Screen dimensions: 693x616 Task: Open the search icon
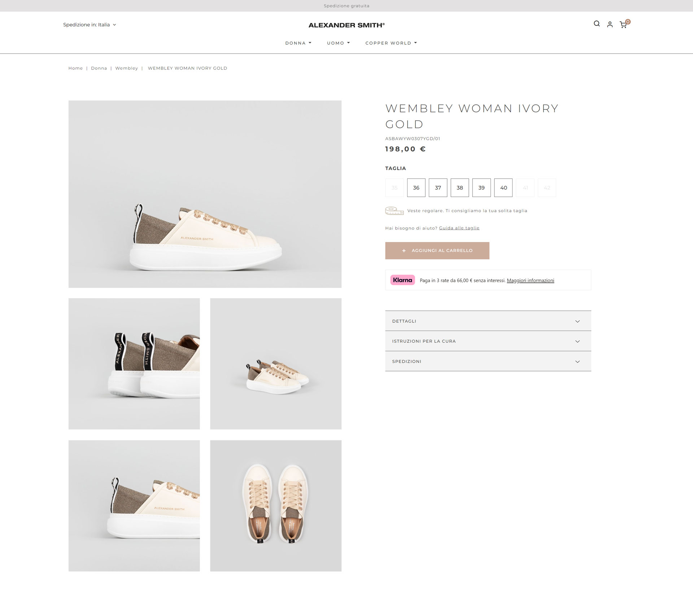pos(597,24)
